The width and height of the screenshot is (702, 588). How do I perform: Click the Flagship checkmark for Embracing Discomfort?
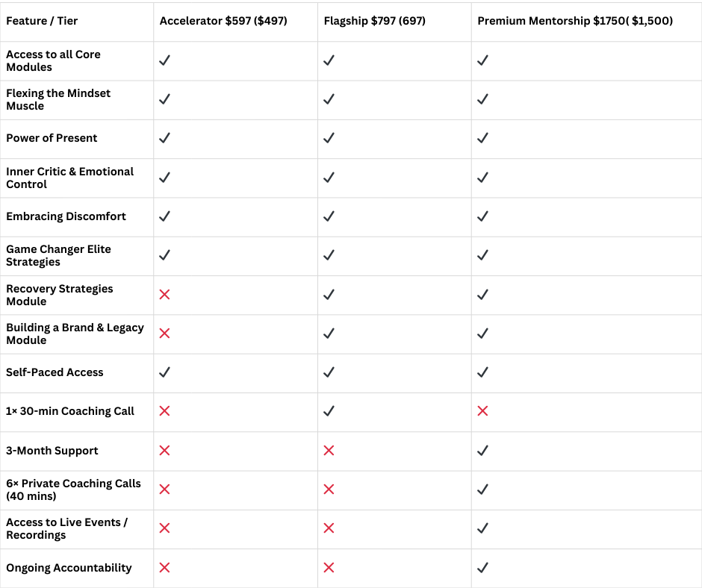point(329,216)
